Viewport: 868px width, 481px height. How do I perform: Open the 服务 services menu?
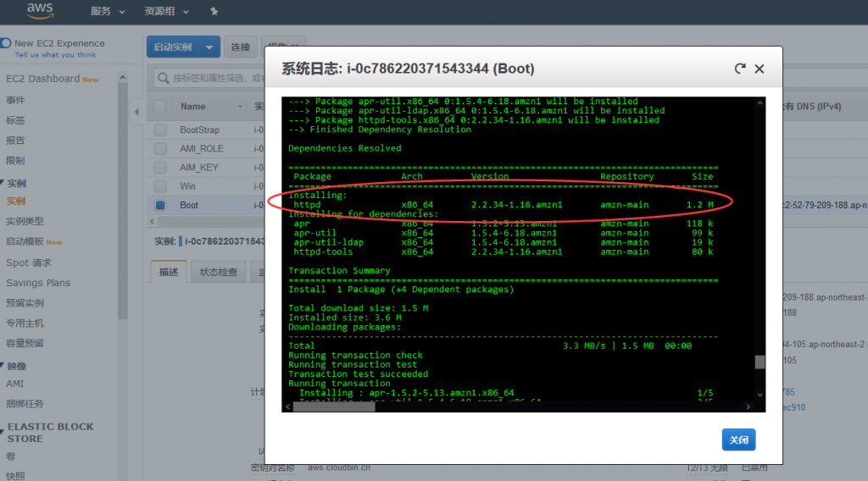pyautogui.click(x=108, y=11)
